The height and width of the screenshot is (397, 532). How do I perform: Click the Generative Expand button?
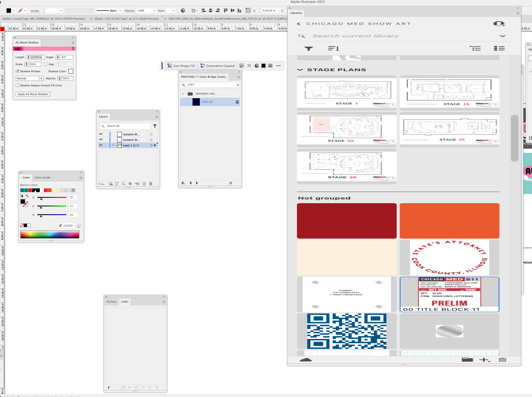pyautogui.click(x=218, y=66)
